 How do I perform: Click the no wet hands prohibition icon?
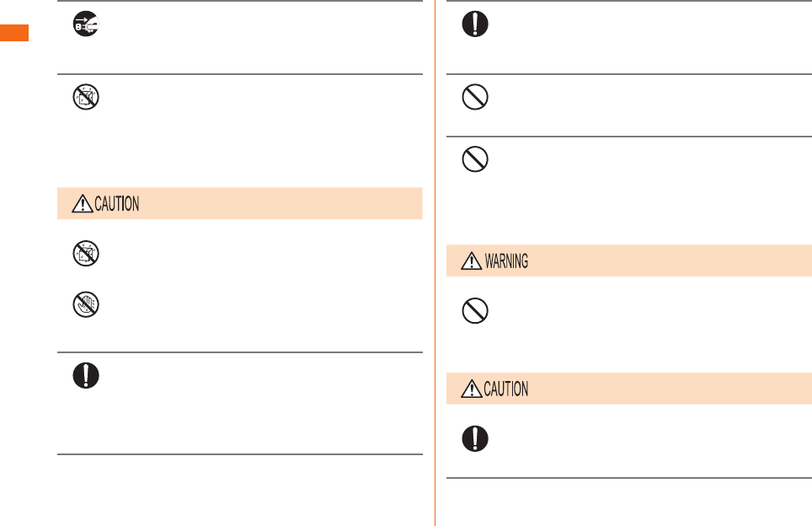86,304
